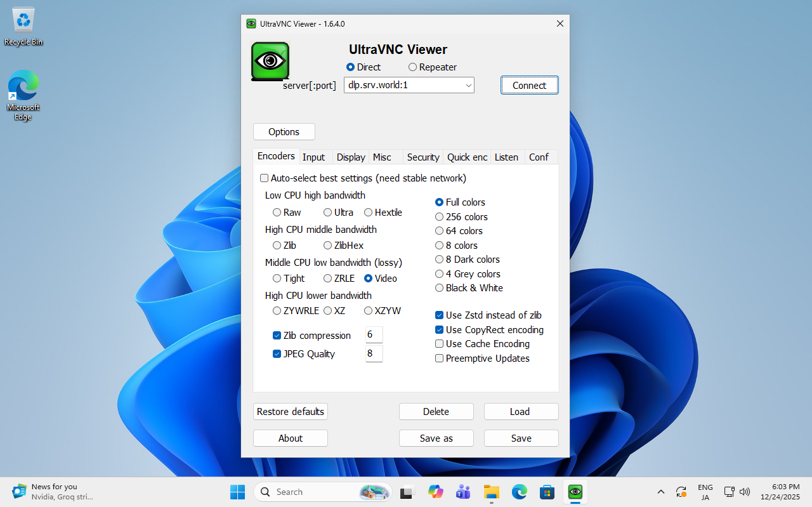Enable Auto-select best settings
The height and width of the screenshot is (507, 812).
point(264,178)
